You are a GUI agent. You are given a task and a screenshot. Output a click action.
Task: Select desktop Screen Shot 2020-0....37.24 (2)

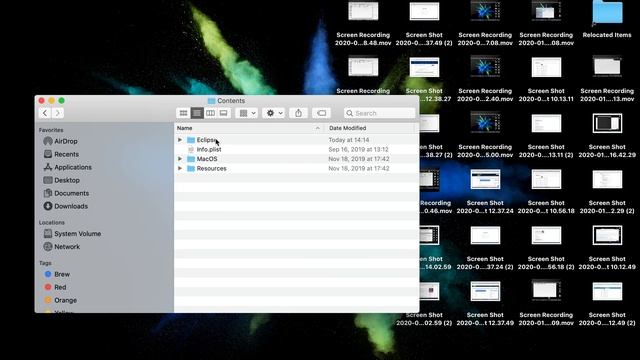tap(485, 247)
